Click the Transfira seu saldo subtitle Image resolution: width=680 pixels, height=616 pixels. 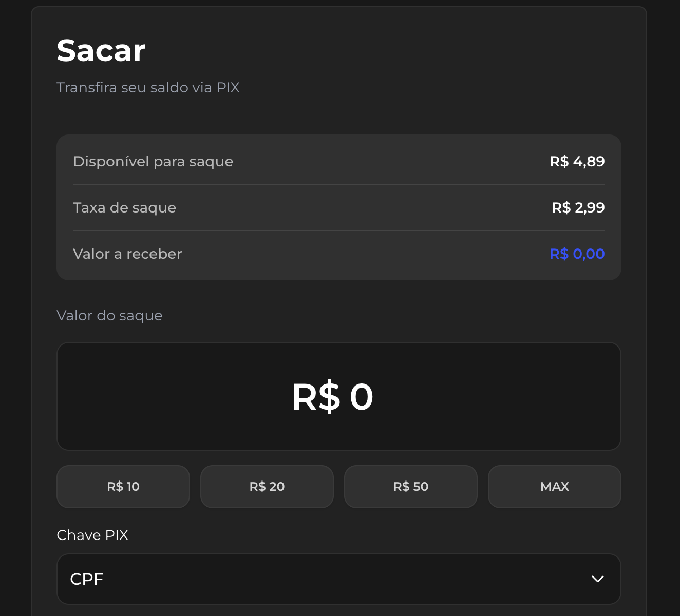(148, 87)
